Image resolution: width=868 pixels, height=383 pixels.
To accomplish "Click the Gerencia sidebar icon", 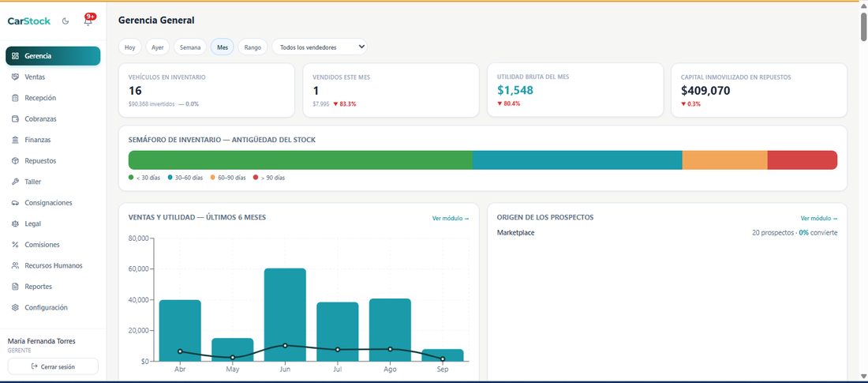I will [x=16, y=56].
